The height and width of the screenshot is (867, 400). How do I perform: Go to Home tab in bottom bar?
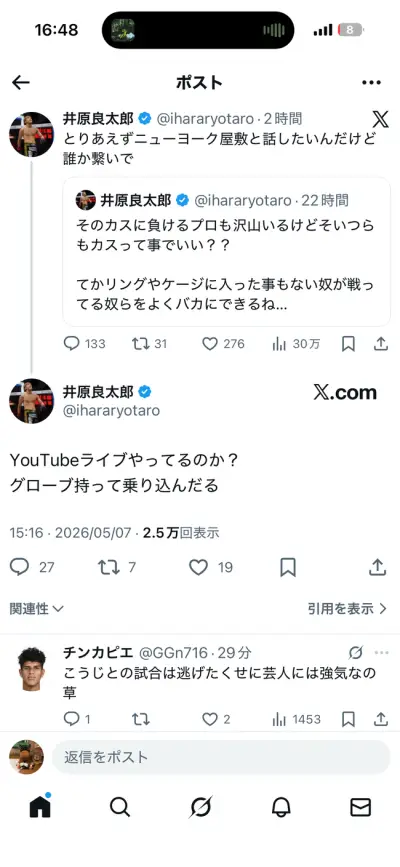click(x=40, y=806)
